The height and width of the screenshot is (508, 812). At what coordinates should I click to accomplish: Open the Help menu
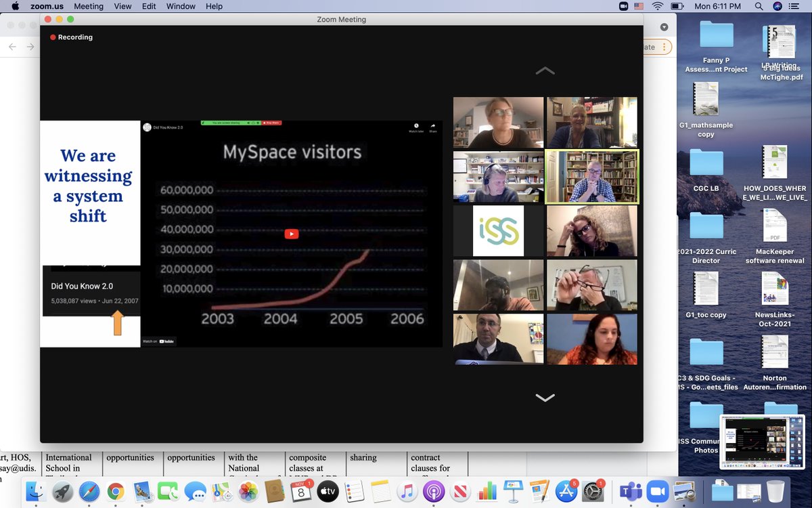[214, 6]
